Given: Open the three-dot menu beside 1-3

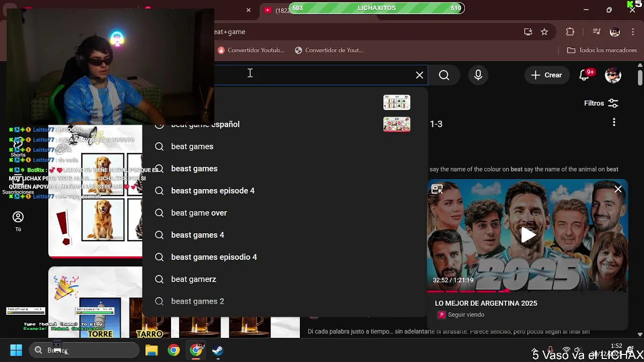Looking at the screenshot, I should [x=614, y=122].
